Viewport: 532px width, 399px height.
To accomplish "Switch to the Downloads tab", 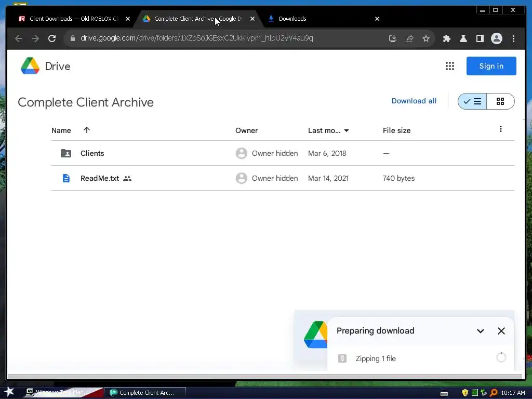I will [x=292, y=19].
